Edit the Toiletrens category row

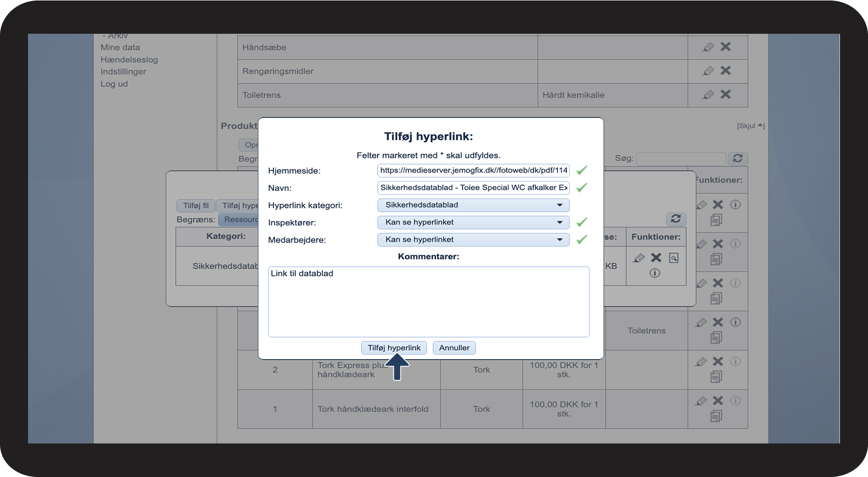(x=708, y=94)
